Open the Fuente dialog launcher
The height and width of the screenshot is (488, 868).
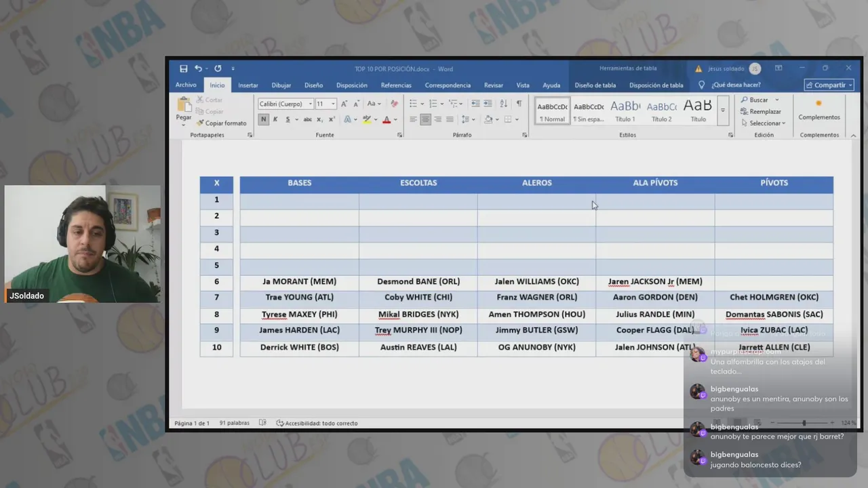pyautogui.click(x=399, y=135)
